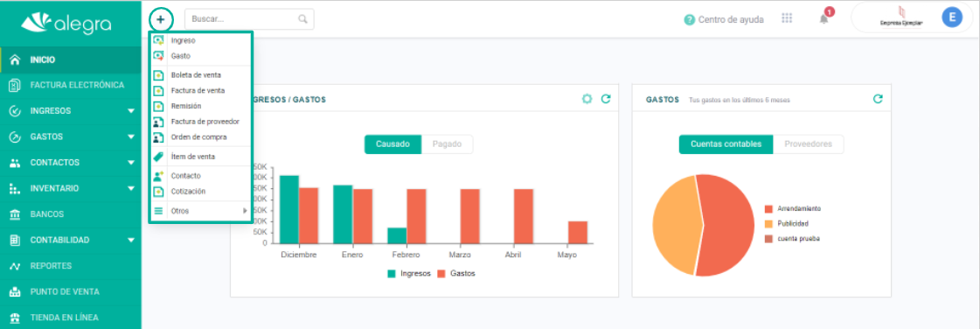Screen dimensions: 980x329
Task: Click the Buscar search field
Action: pos(249,19)
